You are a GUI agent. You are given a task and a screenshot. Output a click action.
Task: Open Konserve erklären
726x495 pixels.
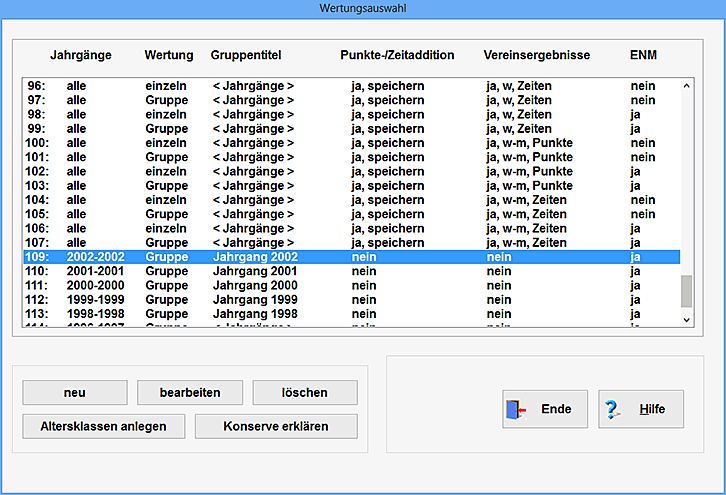point(275,426)
